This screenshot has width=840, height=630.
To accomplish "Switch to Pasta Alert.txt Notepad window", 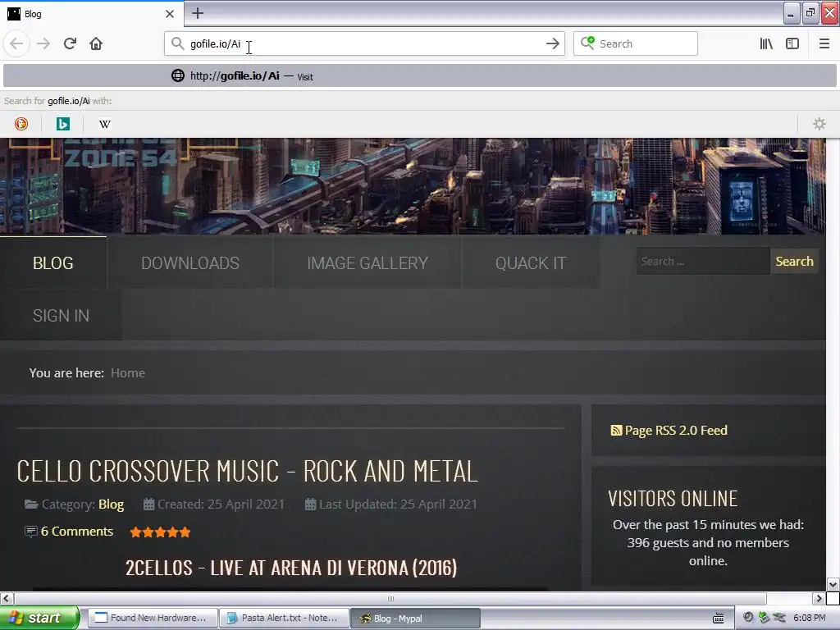I will click(x=284, y=618).
